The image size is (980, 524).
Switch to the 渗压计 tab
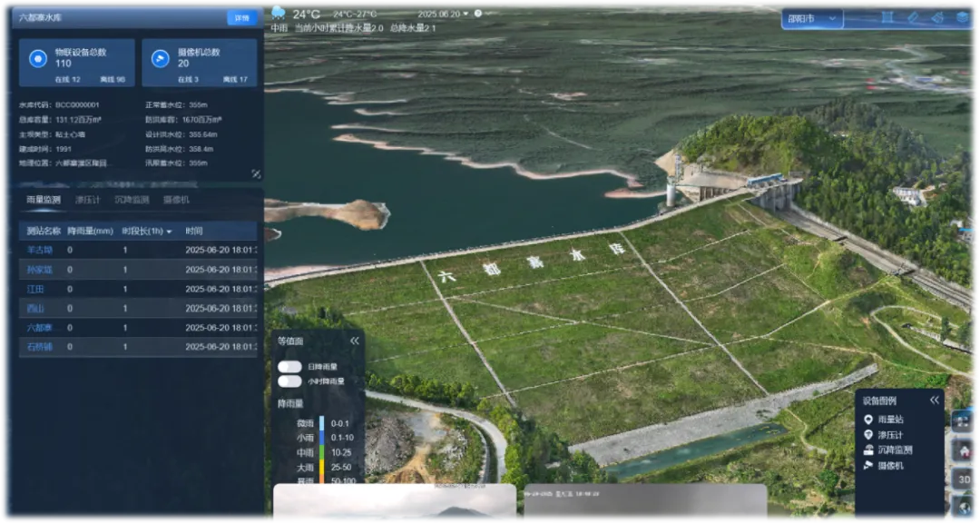[x=88, y=199]
